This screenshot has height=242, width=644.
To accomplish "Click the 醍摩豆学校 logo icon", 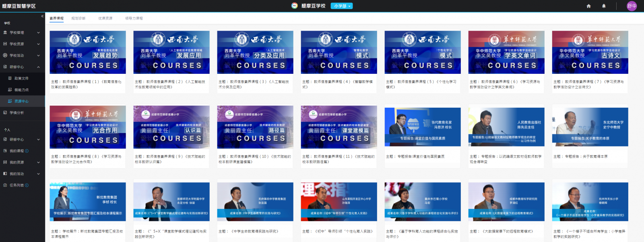I will (295, 6).
